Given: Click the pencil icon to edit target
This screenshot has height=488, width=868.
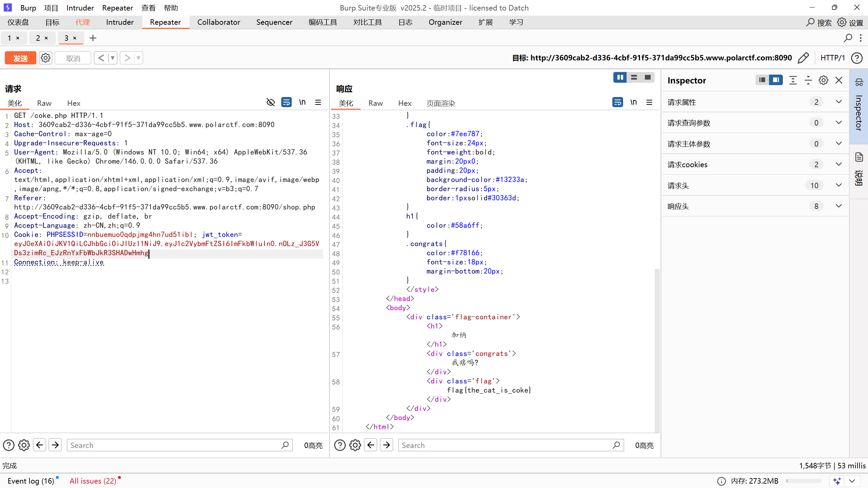Looking at the screenshot, I should pos(803,58).
